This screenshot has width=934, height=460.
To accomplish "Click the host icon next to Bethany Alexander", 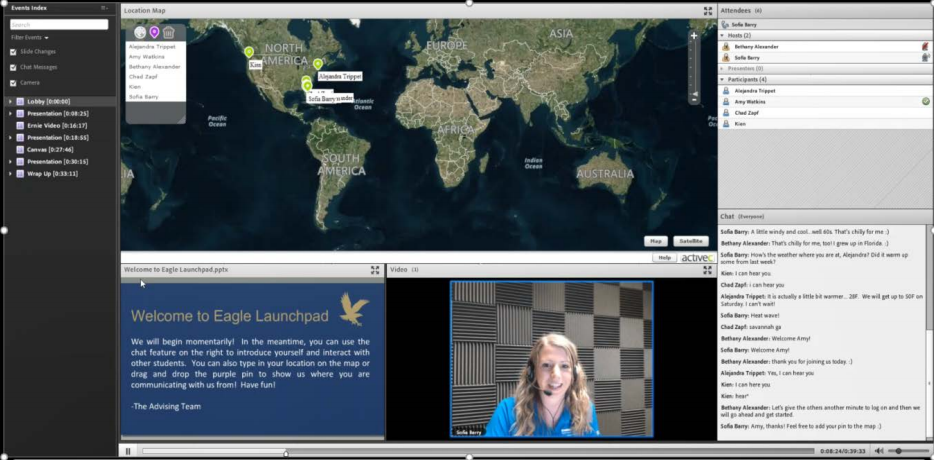I will click(726, 46).
